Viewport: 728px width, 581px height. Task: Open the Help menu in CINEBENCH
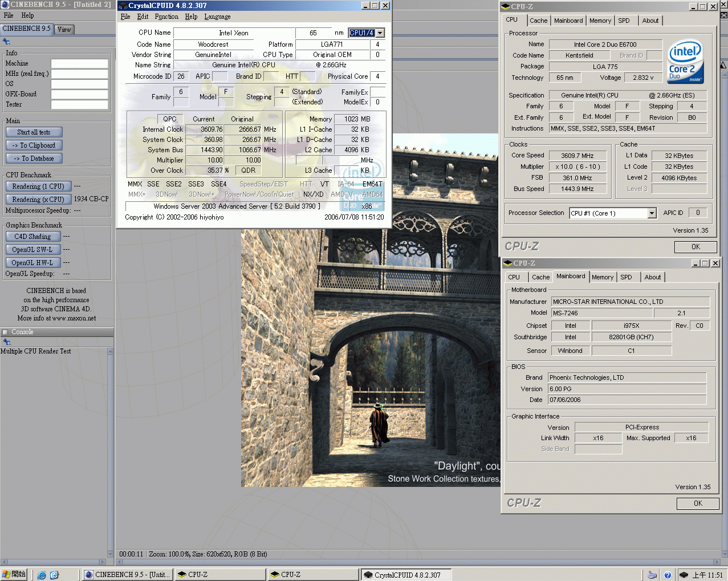pyautogui.click(x=27, y=15)
